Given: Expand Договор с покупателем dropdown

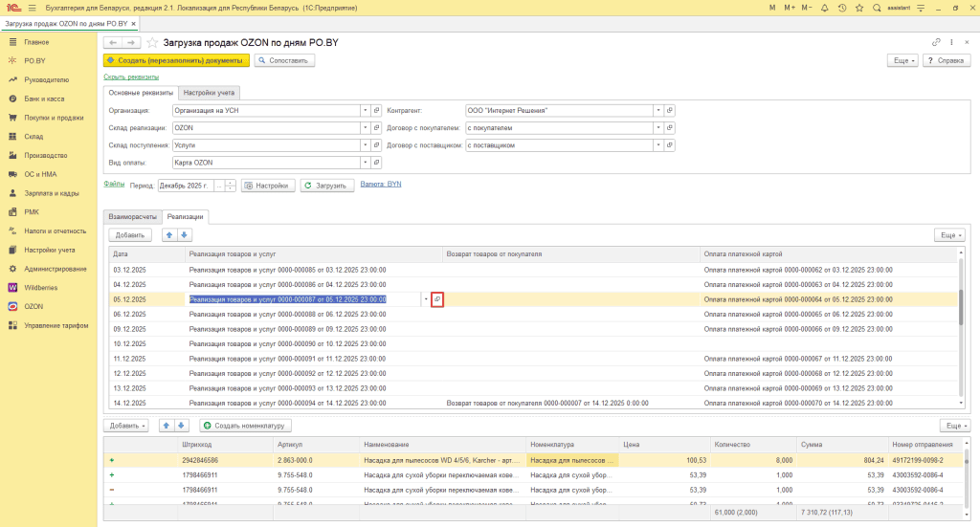Looking at the screenshot, I should pyautogui.click(x=658, y=128).
